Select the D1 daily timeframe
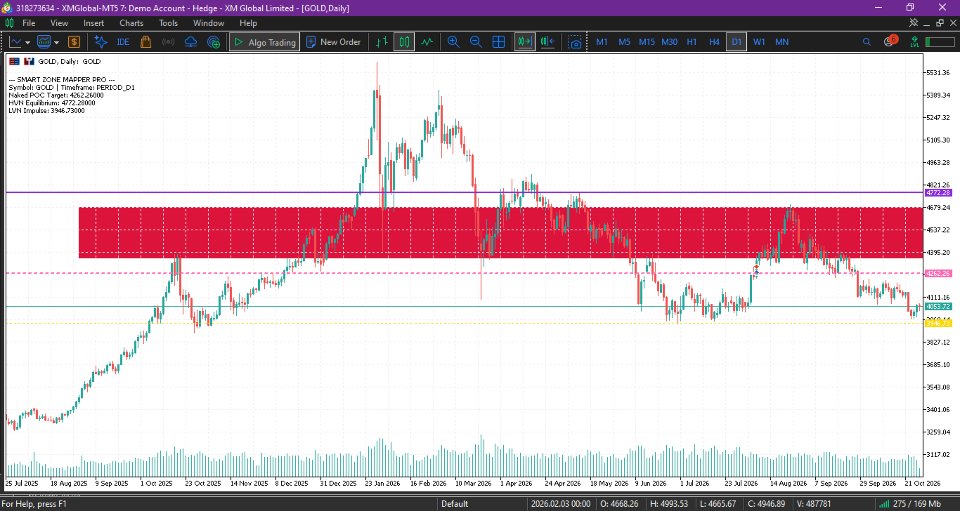Image resolution: width=960 pixels, height=511 pixels. pyautogui.click(x=737, y=42)
